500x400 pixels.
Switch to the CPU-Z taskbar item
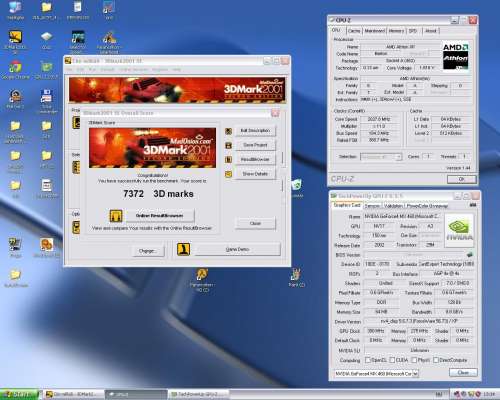[135, 394]
